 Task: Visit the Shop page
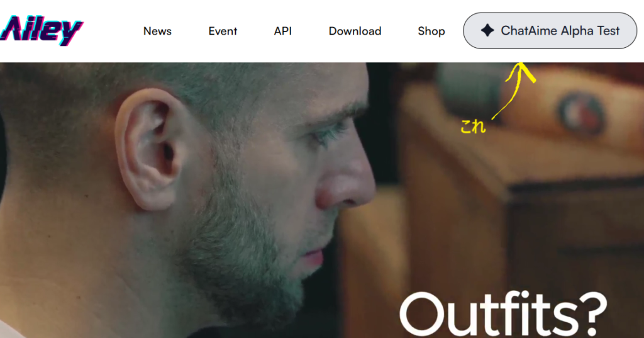(x=431, y=31)
